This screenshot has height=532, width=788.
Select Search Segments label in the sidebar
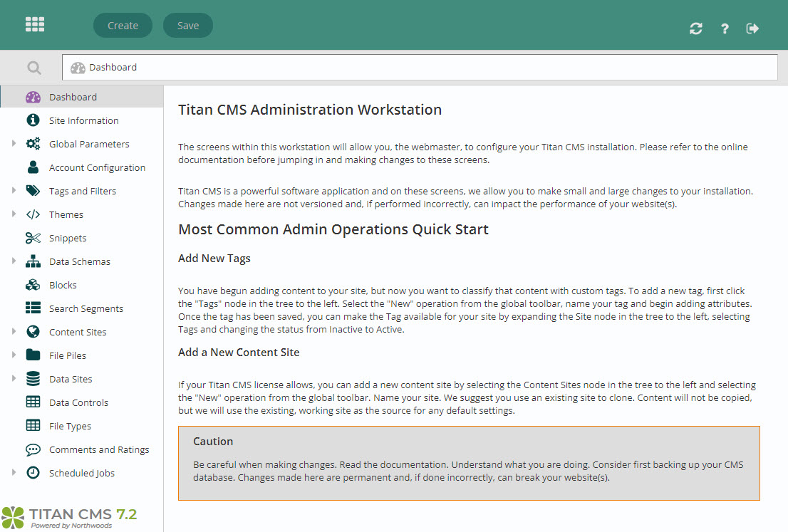click(86, 308)
